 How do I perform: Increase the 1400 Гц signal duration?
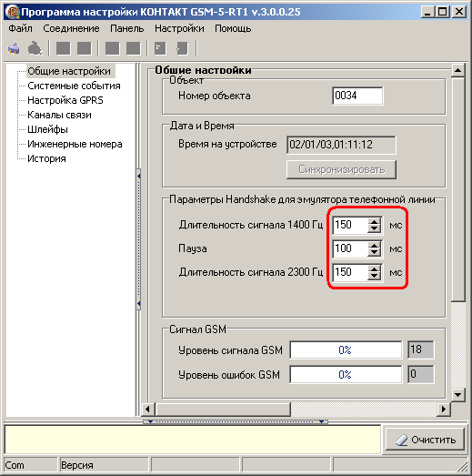click(375, 221)
